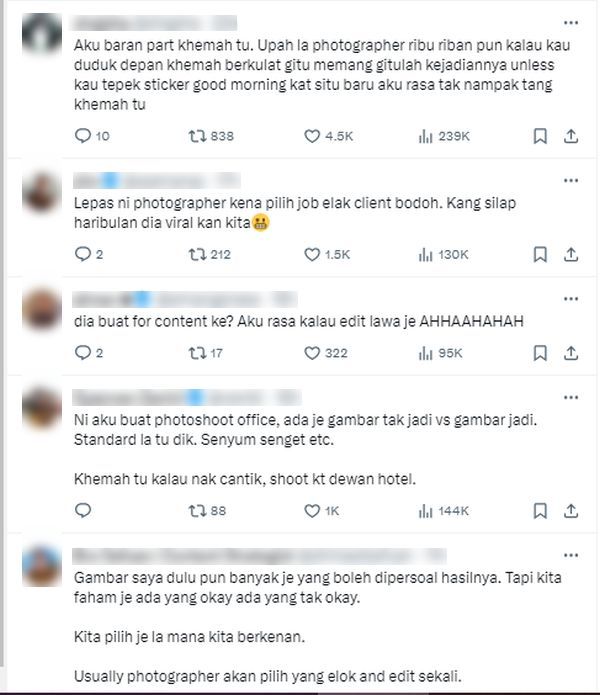Retweet the client bodoh post with 212 retweets
The image size is (600, 695).
[210, 254]
